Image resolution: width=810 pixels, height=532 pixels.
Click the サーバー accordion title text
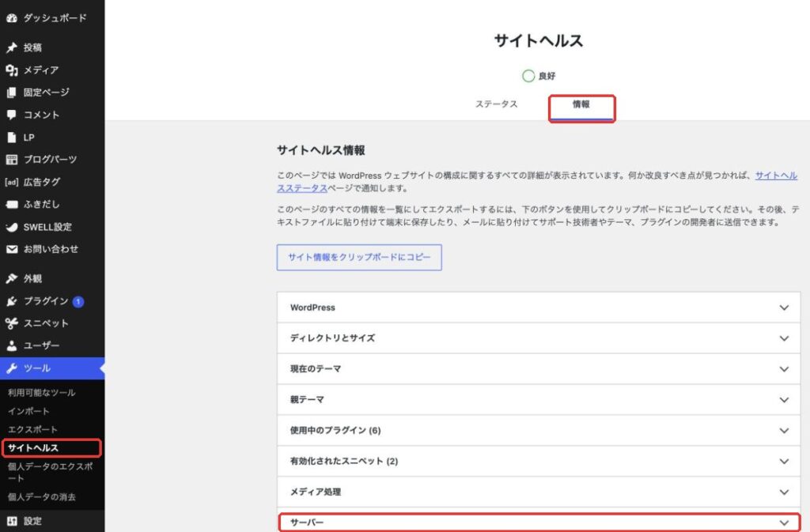(307, 523)
